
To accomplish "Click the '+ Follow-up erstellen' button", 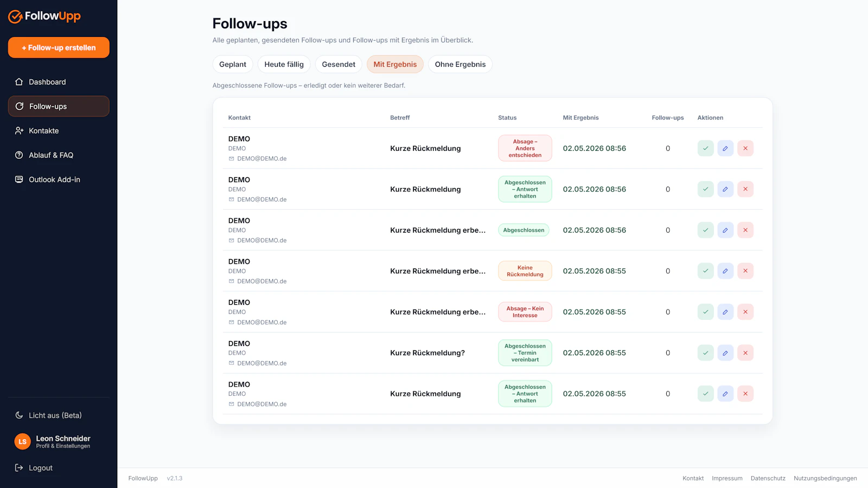I will 59,48.
